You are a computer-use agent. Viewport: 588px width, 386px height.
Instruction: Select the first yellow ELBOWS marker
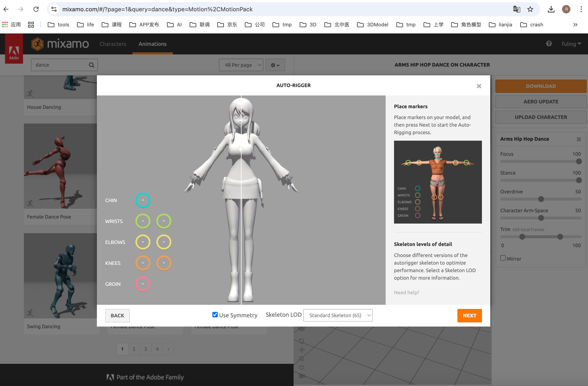(143, 242)
